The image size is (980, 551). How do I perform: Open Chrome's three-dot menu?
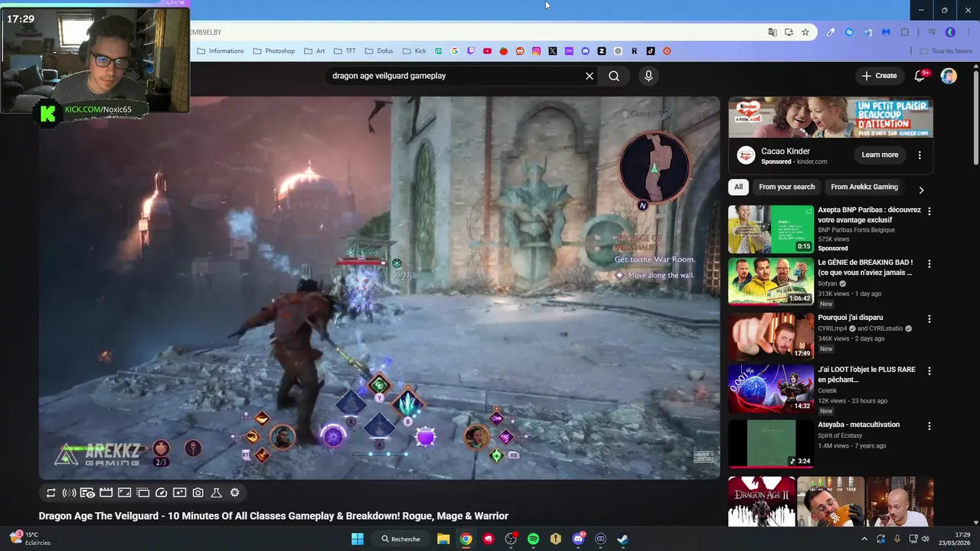[969, 32]
